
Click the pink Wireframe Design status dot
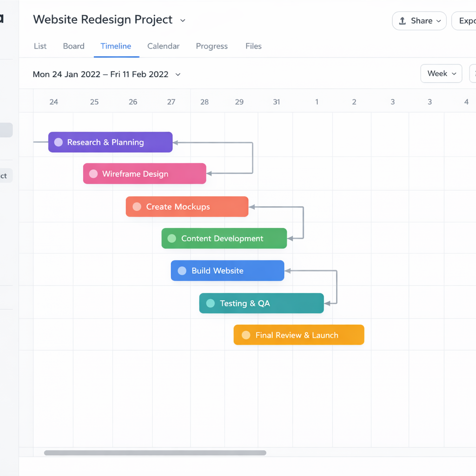[x=93, y=174]
